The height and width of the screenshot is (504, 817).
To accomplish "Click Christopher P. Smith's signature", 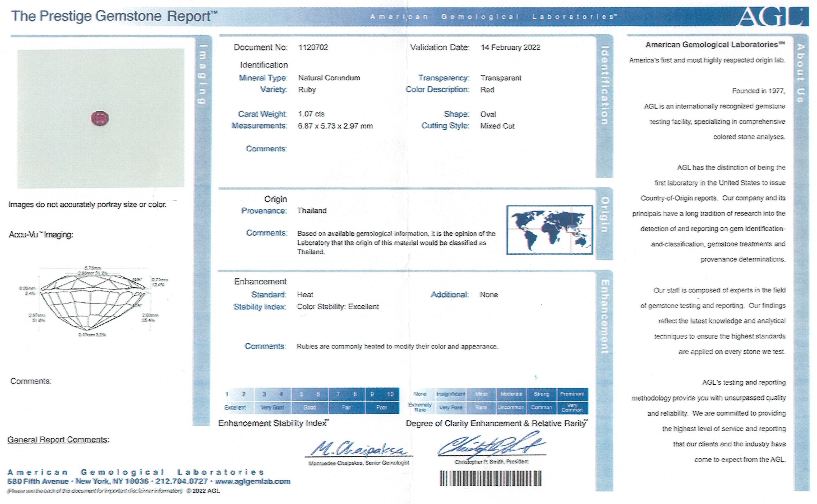I will (x=490, y=445).
